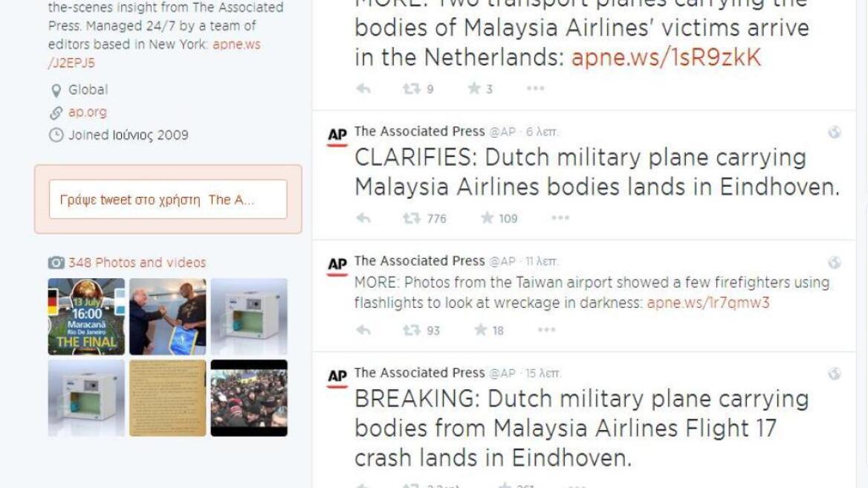This screenshot has height=488, width=868.
Task: Reply to the tweet about bodies arriving in Netherlands
Action: [x=363, y=89]
